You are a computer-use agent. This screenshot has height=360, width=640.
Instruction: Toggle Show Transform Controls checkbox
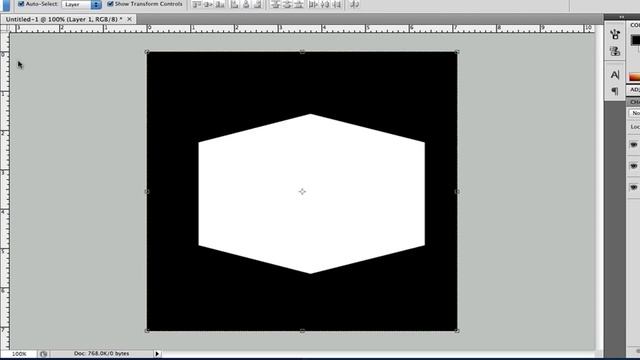[110, 4]
